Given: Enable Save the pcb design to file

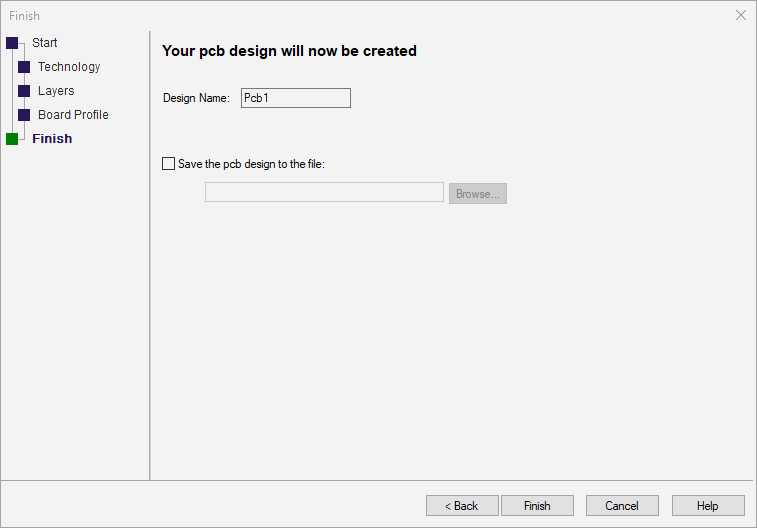Looking at the screenshot, I should 168,163.
